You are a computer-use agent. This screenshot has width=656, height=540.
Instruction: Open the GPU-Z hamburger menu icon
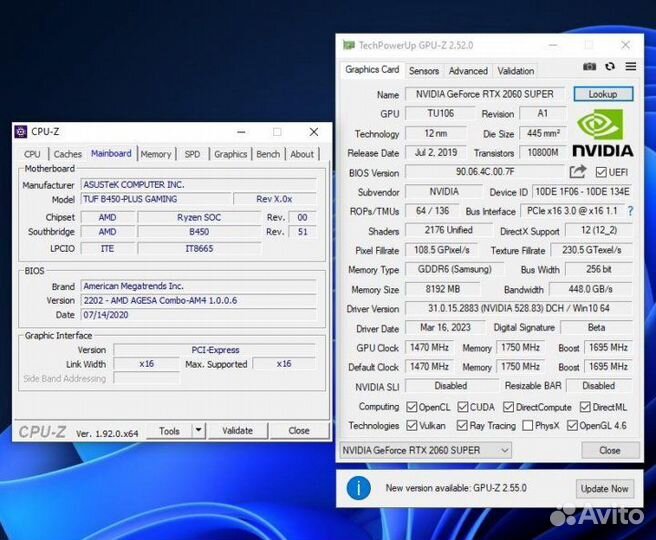pyautogui.click(x=631, y=66)
